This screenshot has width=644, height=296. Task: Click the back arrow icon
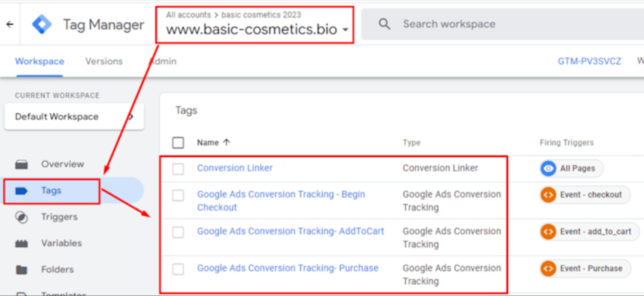10,24
